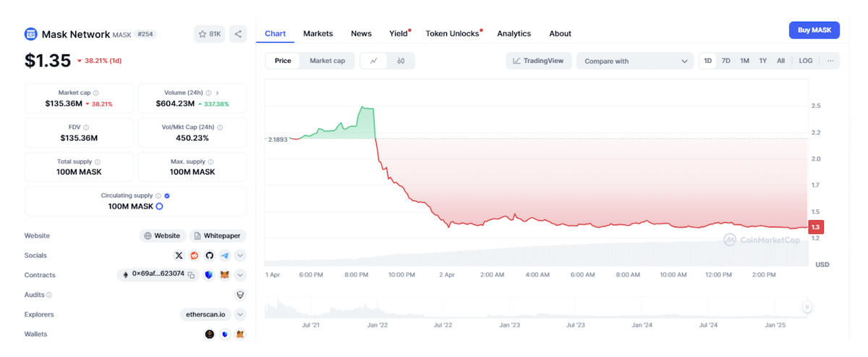Open the Markets tab
868x357 pixels.
(x=318, y=33)
